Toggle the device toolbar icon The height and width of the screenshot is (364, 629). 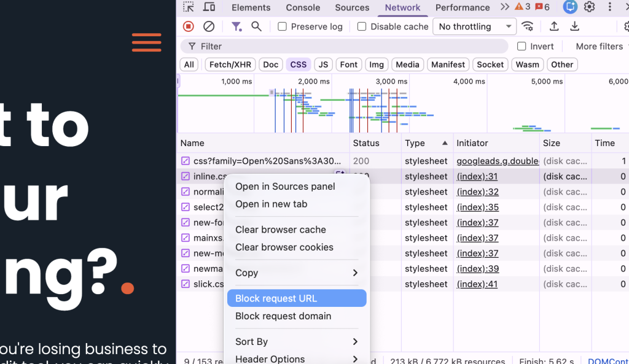click(x=209, y=7)
